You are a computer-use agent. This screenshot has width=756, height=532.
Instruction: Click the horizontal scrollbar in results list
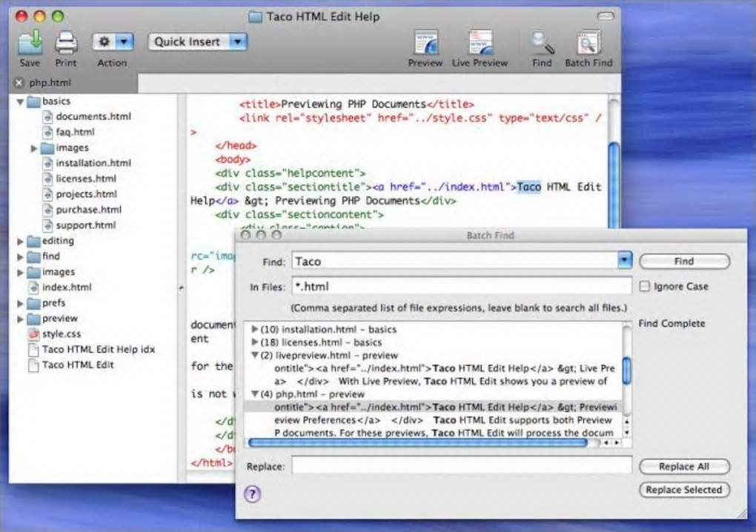(x=417, y=442)
